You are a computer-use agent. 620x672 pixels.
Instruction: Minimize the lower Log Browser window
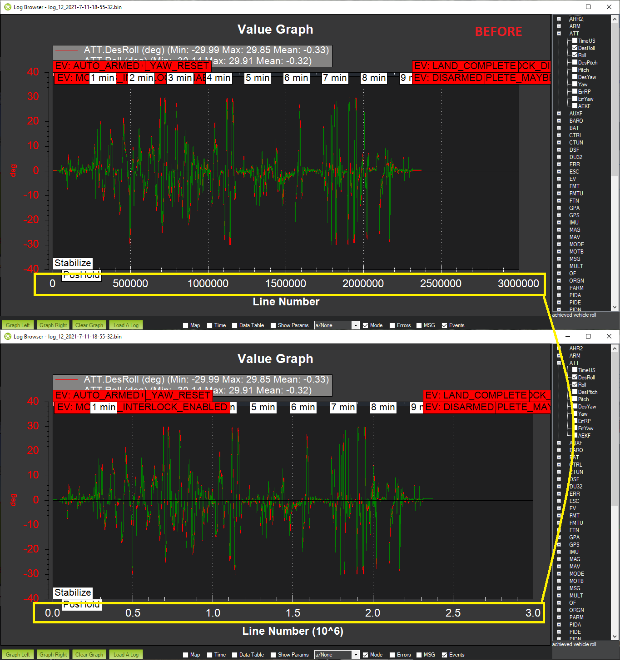coord(568,336)
